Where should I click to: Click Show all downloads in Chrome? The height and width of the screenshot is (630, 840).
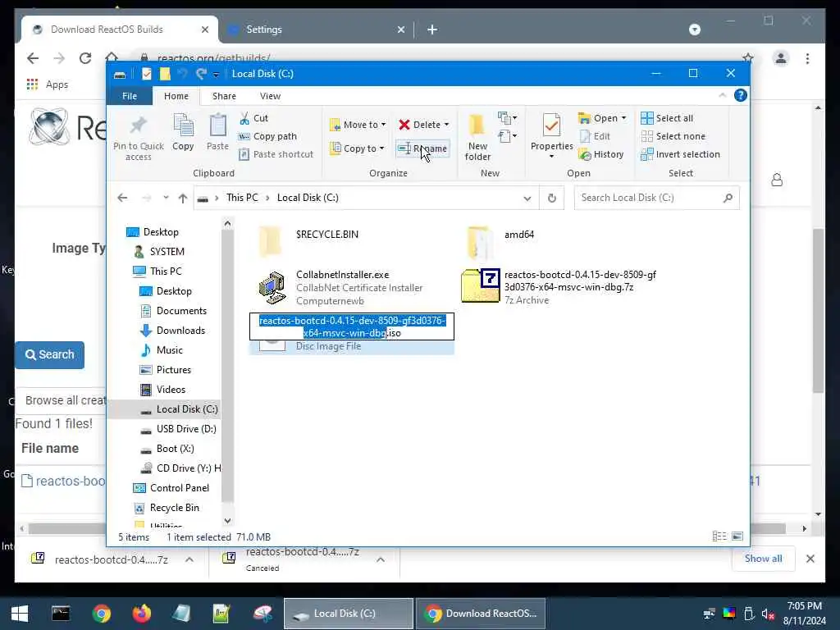coord(763,558)
